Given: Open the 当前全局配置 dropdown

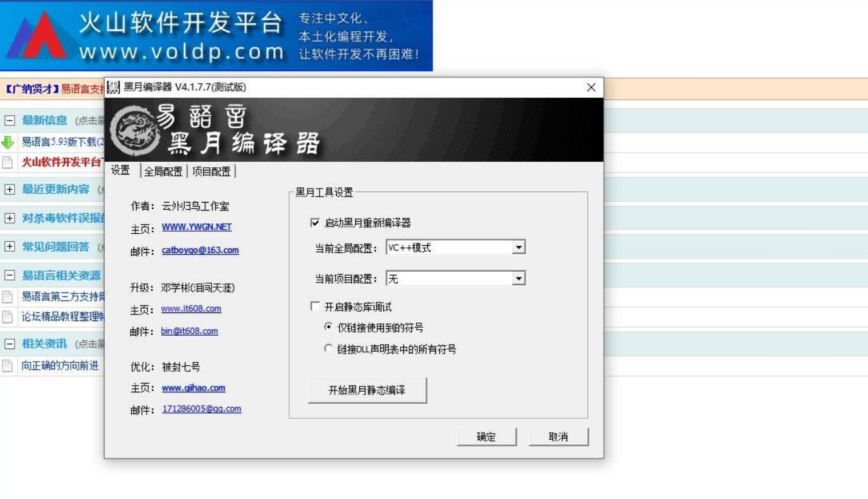Looking at the screenshot, I should coord(519,247).
